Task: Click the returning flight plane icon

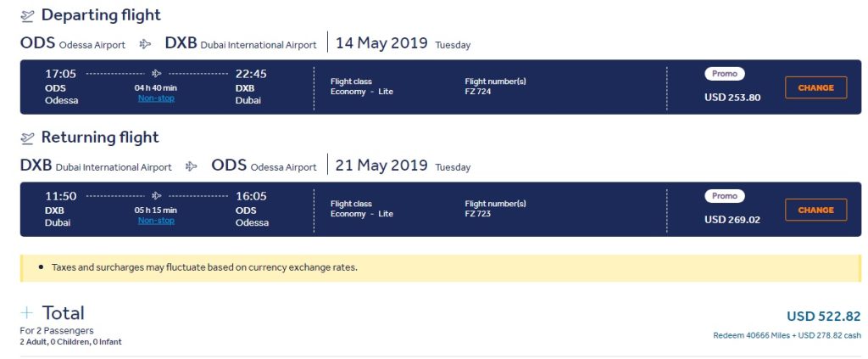Action: point(27,138)
